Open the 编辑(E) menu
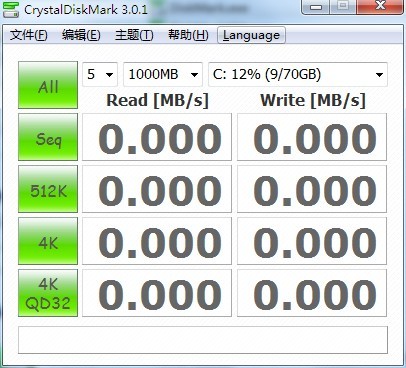The image size is (406, 368). point(81,35)
